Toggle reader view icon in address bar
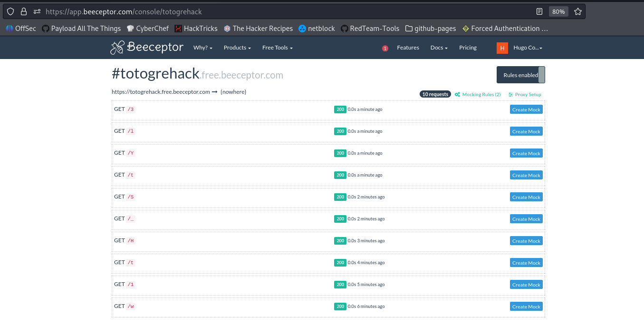This screenshot has width=644, height=327. pyautogui.click(x=539, y=11)
